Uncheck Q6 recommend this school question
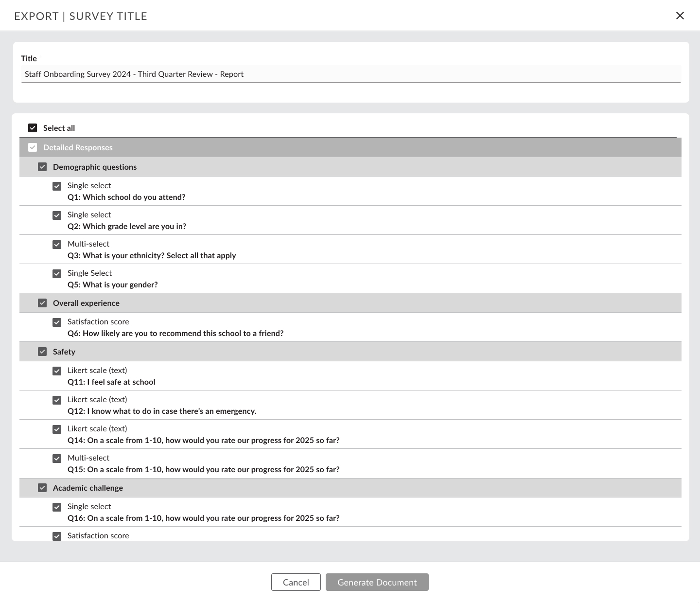This screenshot has width=700, height=603. (x=57, y=322)
